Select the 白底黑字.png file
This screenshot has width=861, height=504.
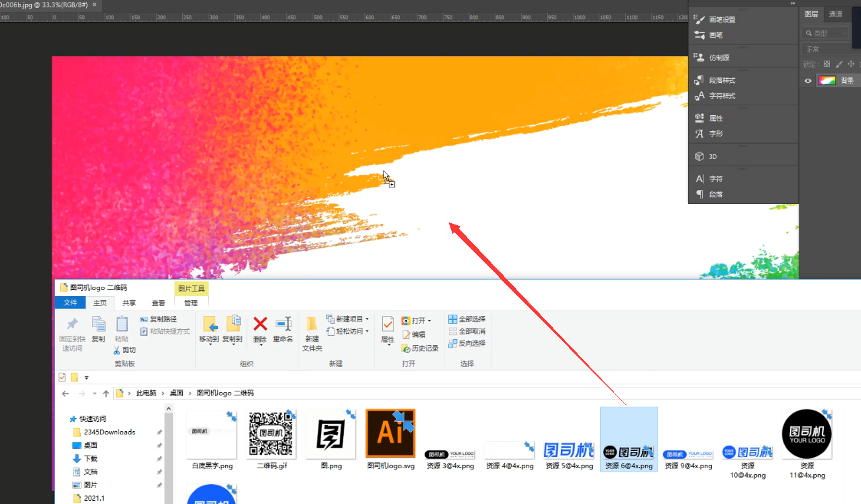click(212, 440)
